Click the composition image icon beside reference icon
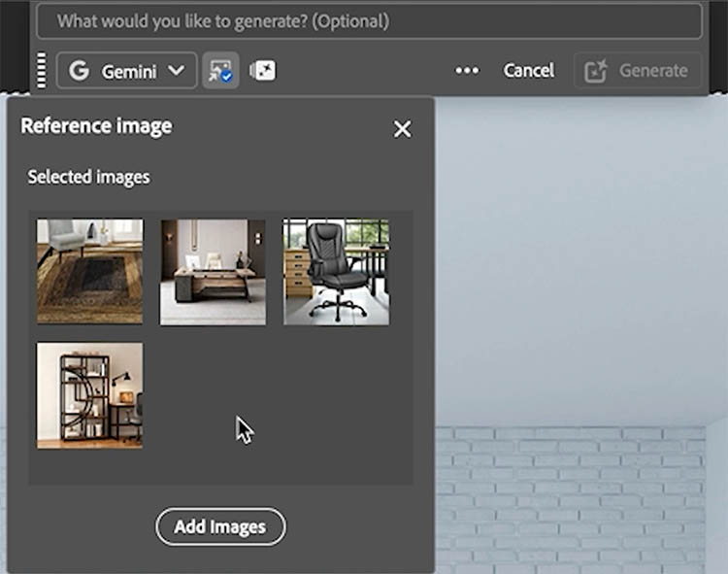 click(x=263, y=71)
